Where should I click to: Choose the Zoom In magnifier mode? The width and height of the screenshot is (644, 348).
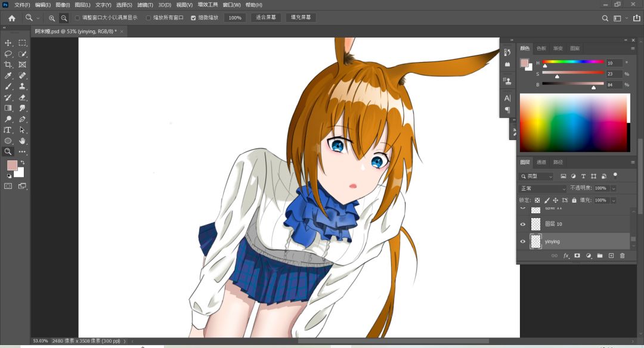pos(52,18)
